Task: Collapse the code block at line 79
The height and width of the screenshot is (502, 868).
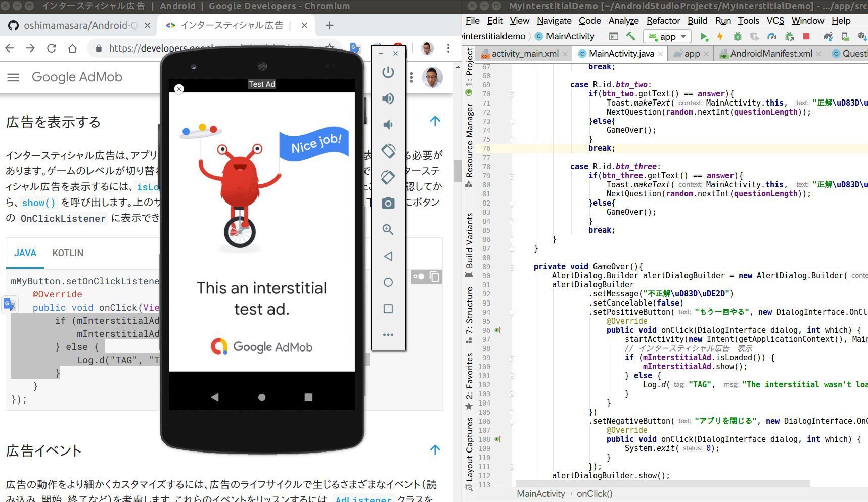Action: coord(512,176)
